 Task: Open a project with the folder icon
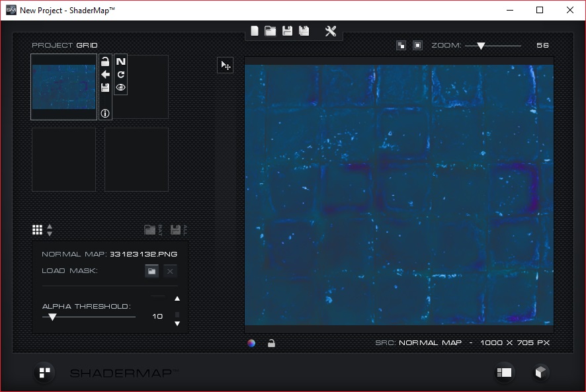coord(271,31)
